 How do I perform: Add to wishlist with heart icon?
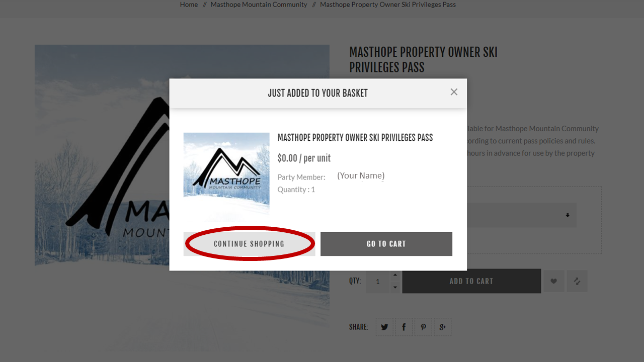tap(553, 281)
